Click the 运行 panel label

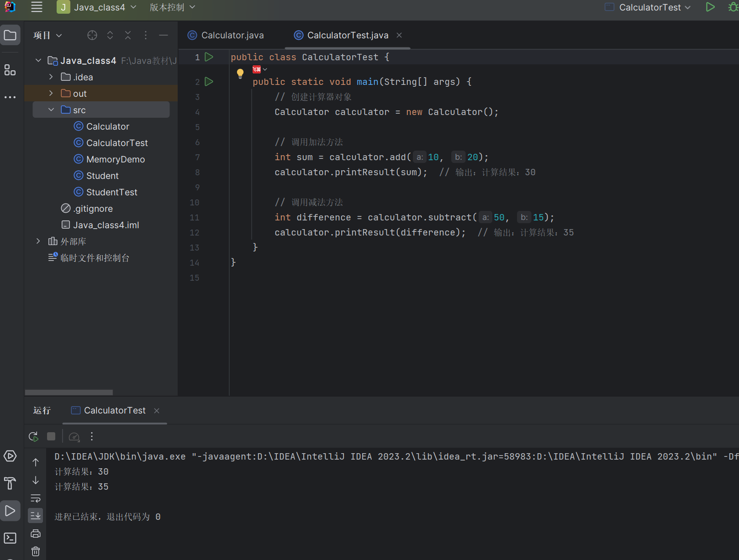coord(42,411)
